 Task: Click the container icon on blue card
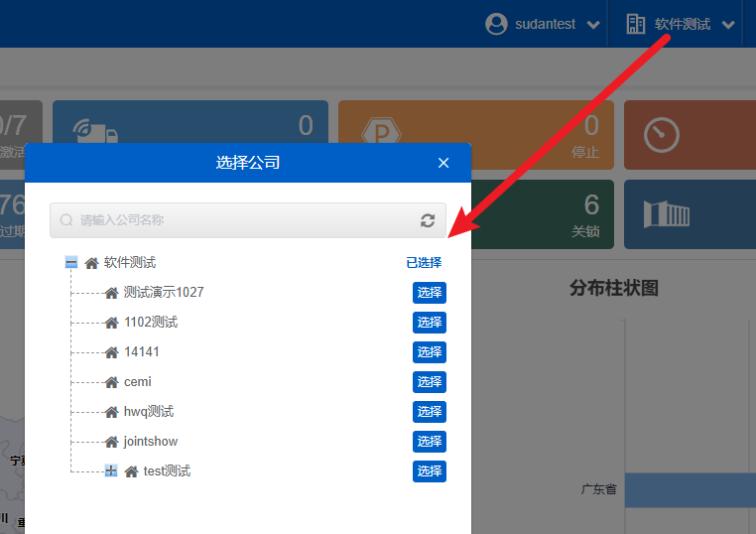pos(666,214)
